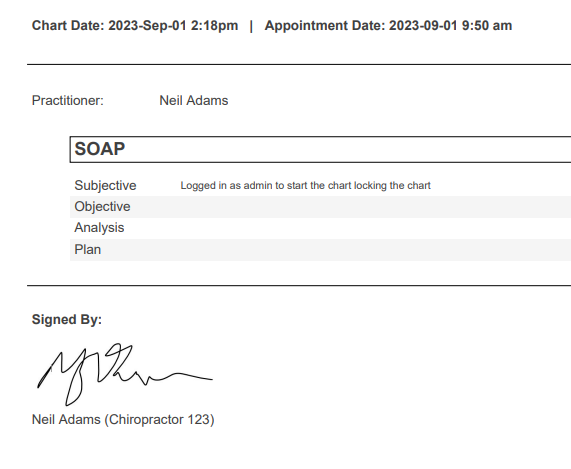Click the 9:50 am appointment time

(x=487, y=25)
